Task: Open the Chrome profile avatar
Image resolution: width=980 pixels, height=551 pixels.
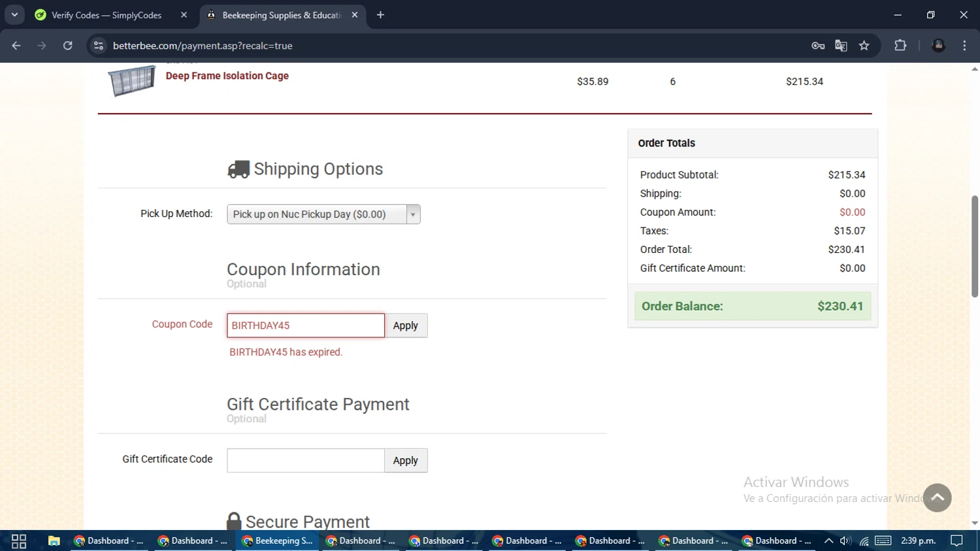Action: pos(939,46)
